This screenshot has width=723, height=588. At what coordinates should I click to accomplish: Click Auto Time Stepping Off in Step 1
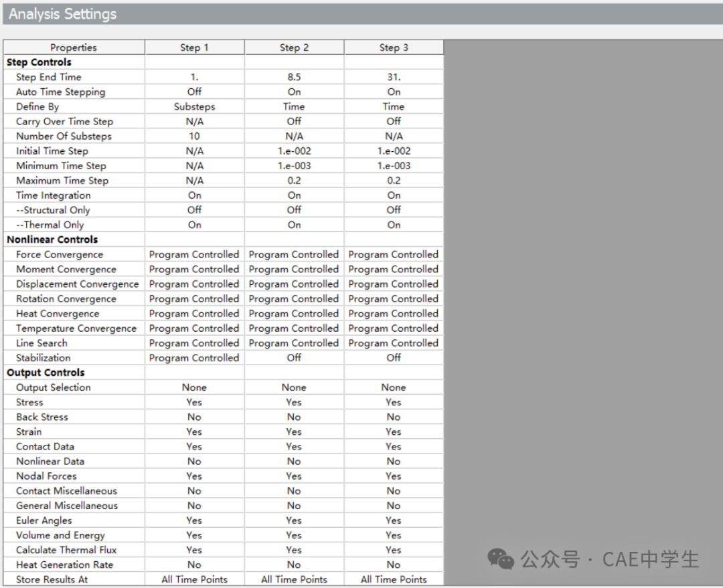pos(195,92)
